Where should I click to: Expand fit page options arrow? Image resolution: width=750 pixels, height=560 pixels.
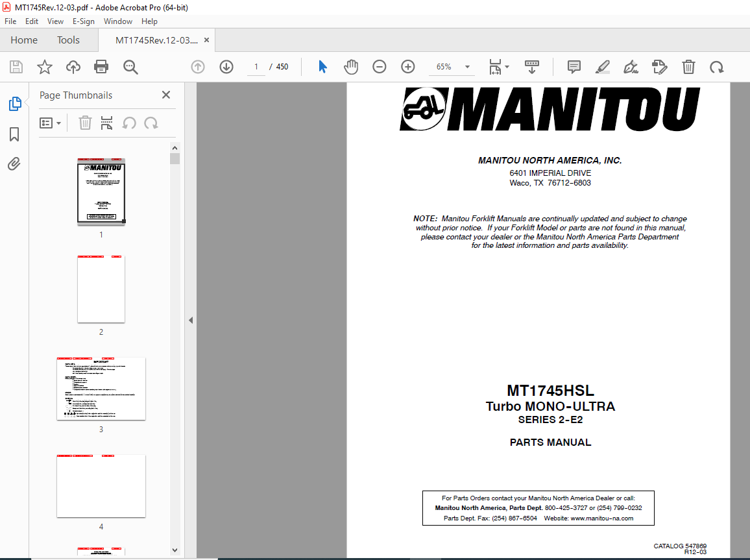click(x=507, y=67)
